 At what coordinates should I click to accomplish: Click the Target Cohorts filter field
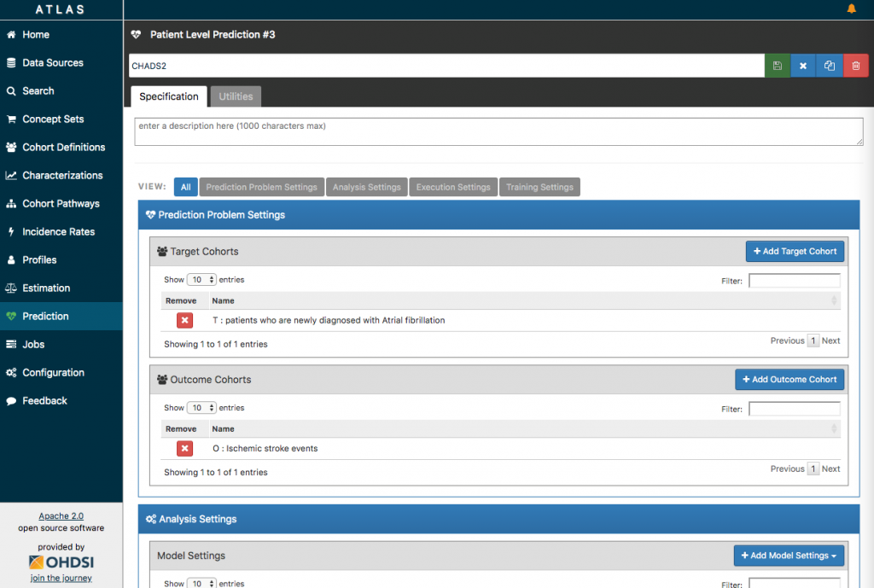[795, 280]
